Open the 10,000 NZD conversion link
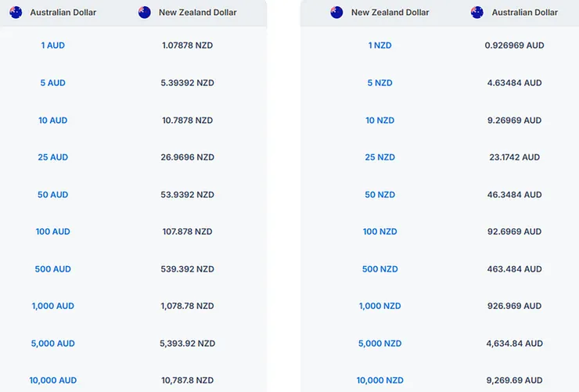This screenshot has height=392, width=579. coord(380,380)
